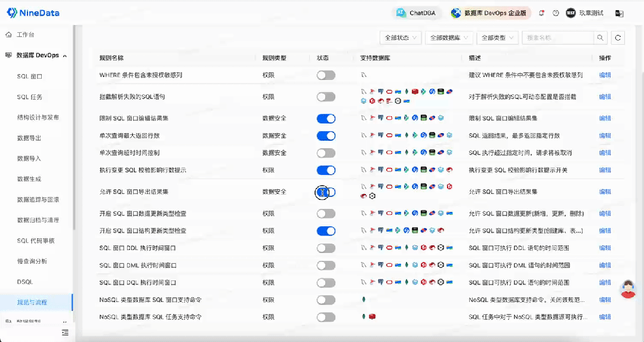Collapse the sidebar using the bottom menu icon

click(x=65, y=332)
